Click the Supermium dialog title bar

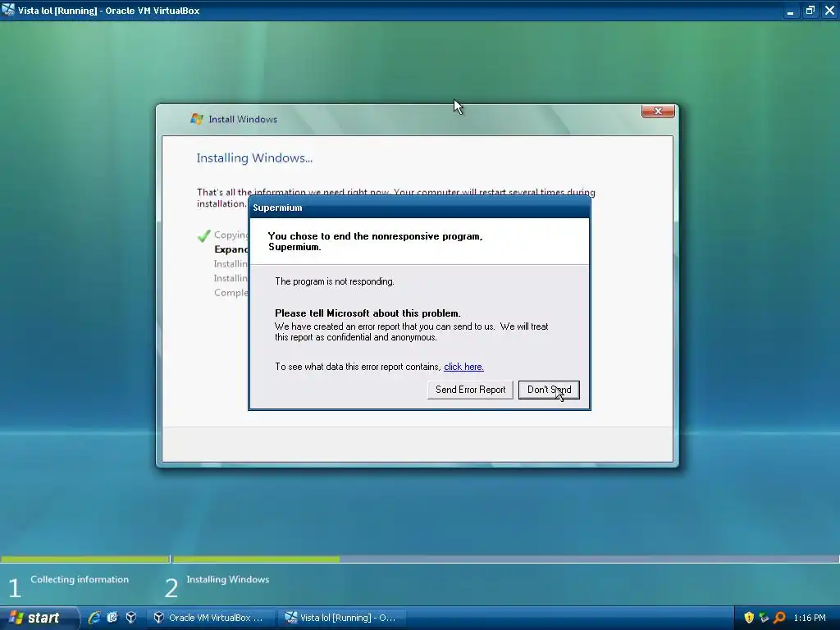coord(419,208)
